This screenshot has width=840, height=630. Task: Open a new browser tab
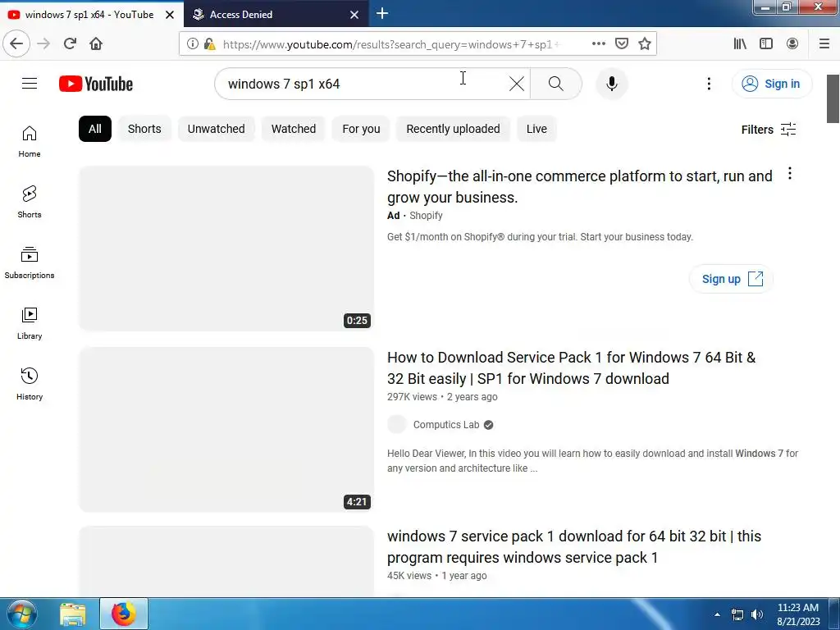pos(382,13)
